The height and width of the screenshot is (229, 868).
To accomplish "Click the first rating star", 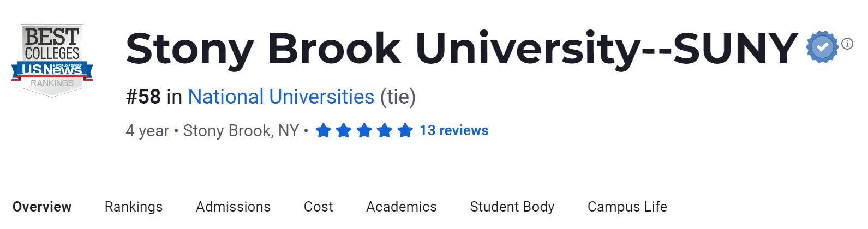I will point(324,131).
